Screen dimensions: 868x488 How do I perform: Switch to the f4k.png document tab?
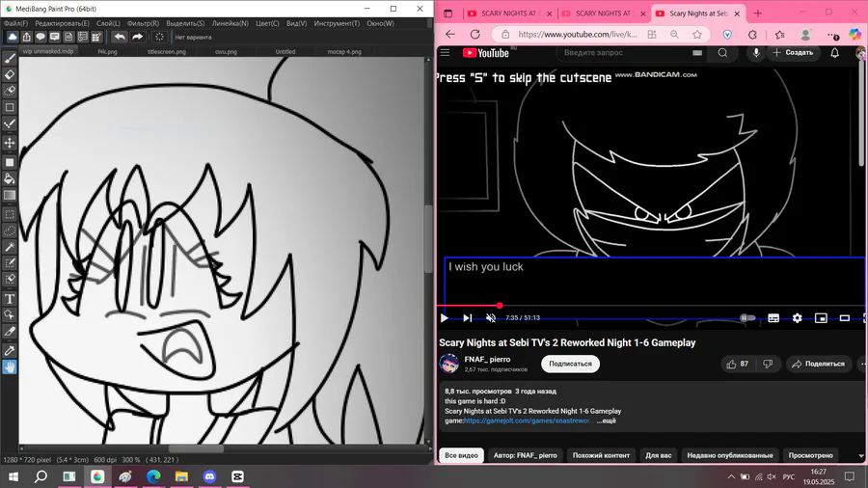click(107, 51)
